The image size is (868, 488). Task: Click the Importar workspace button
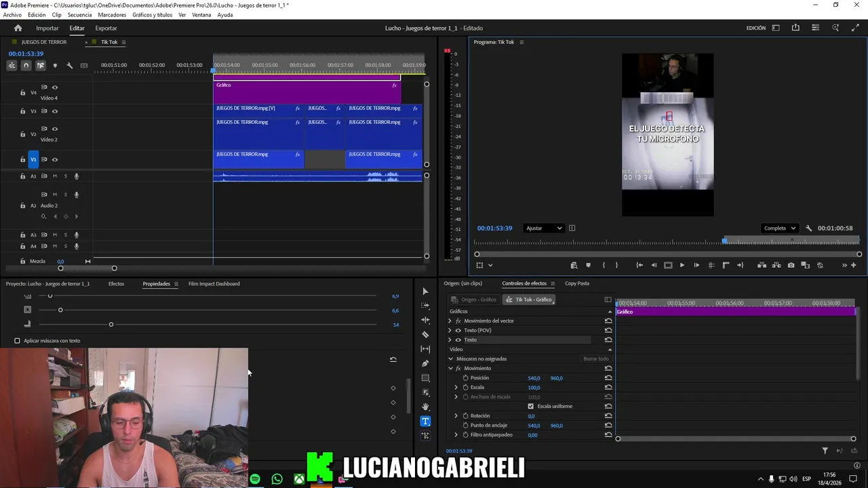point(47,28)
